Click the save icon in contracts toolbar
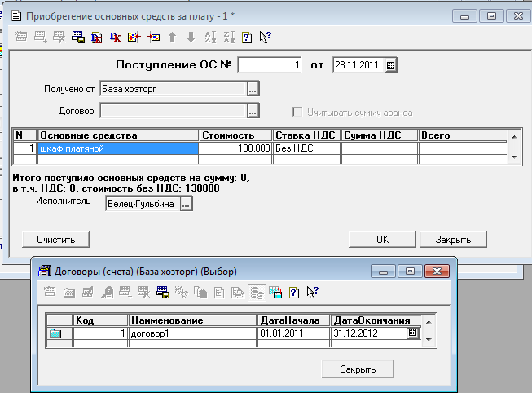Image resolution: width=532 pixels, height=393 pixels. (x=163, y=292)
